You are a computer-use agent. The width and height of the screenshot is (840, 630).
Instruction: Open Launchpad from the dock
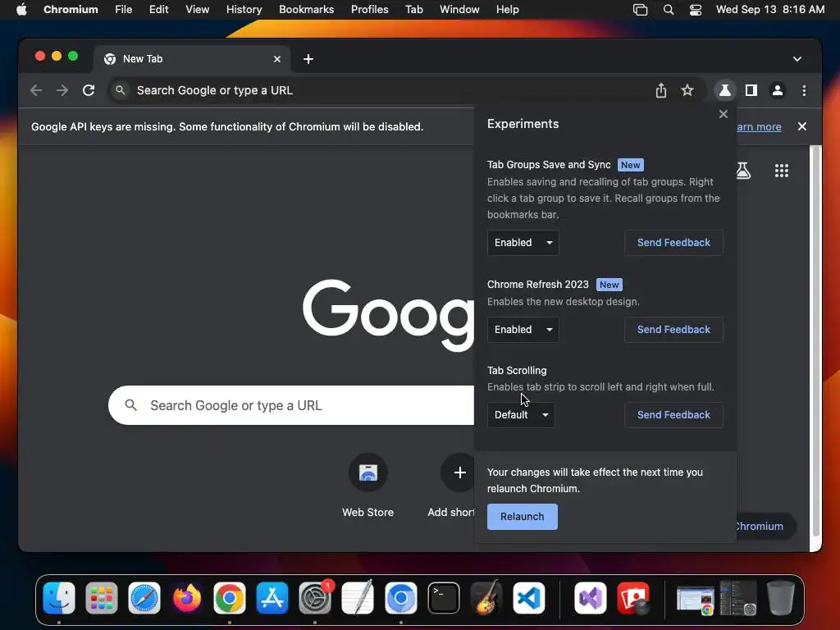tap(101, 598)
